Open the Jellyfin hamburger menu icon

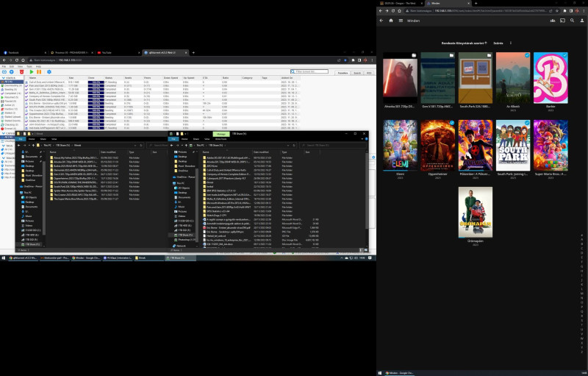(401, 21)
